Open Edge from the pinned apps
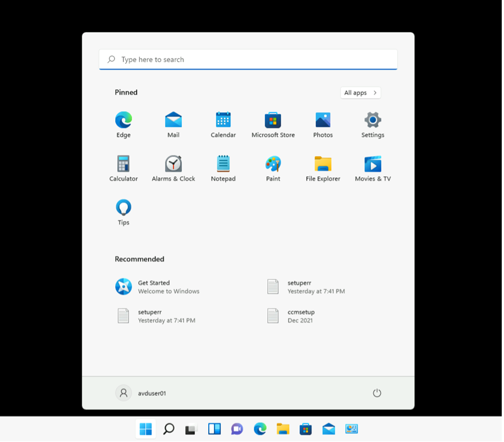The height and width of the screenshot is (442, 504). 123,125
